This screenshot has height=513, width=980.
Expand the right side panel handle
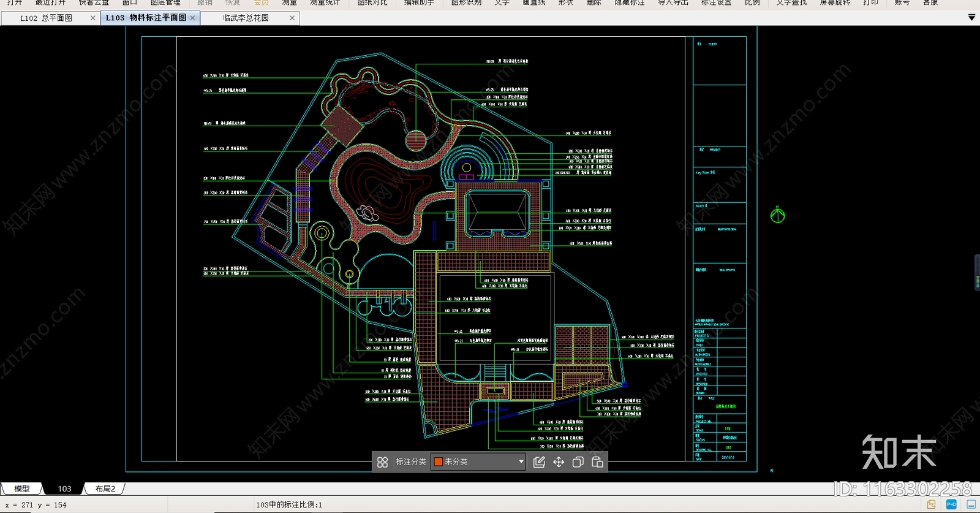click(x=977, y=273)
